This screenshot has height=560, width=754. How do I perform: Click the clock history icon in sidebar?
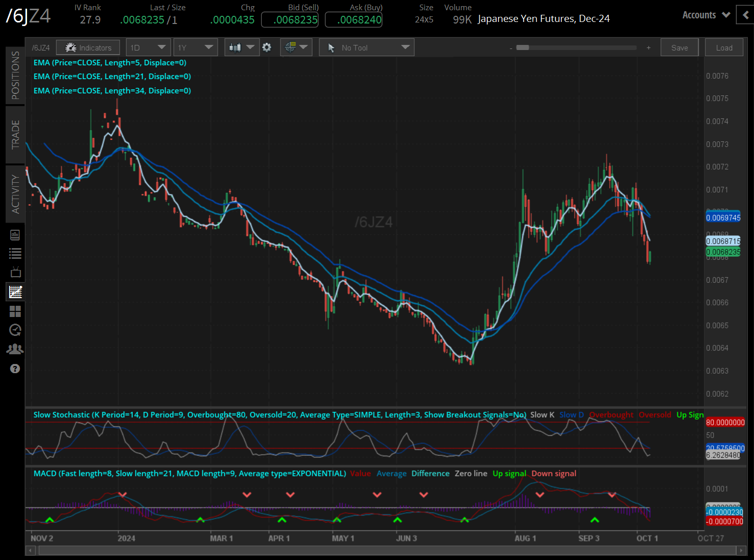[15, 330]
